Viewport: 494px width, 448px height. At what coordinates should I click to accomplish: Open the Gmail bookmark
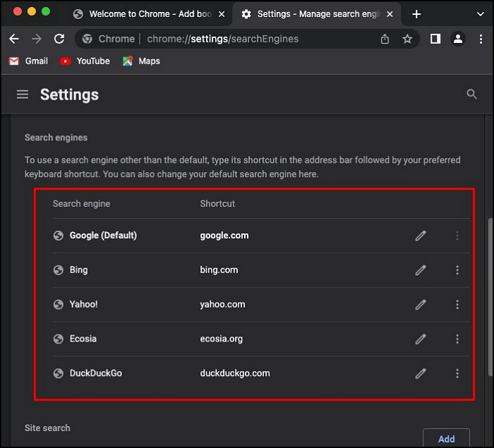click(29, 61)
